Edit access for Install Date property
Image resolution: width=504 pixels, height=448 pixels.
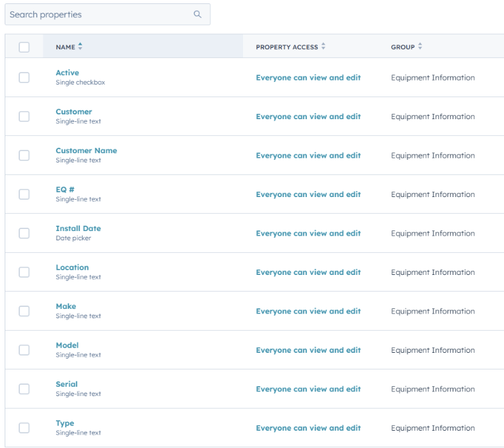[x=308, y=234]
